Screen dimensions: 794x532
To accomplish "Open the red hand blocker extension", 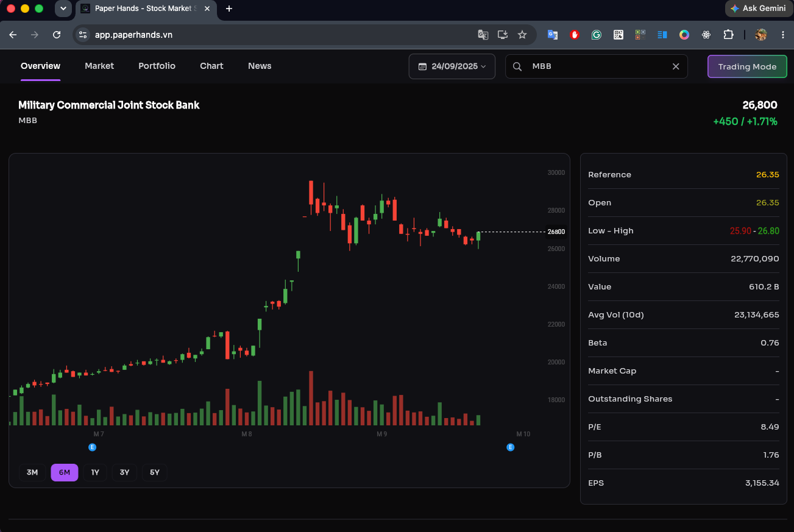I will point(575,35).
